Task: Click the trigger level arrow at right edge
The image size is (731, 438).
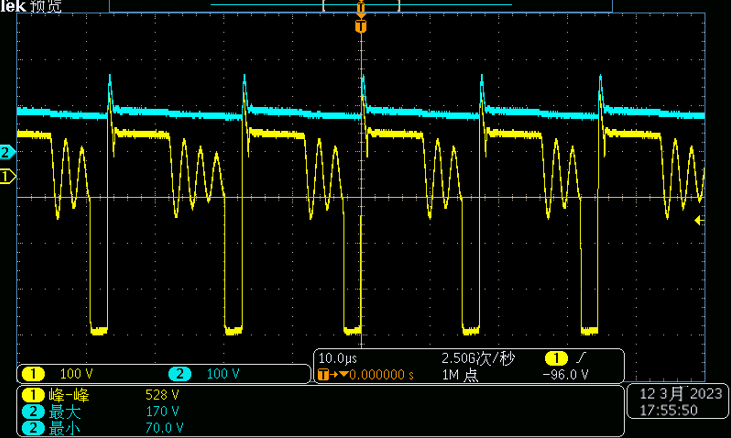Action: click(699, 221)
